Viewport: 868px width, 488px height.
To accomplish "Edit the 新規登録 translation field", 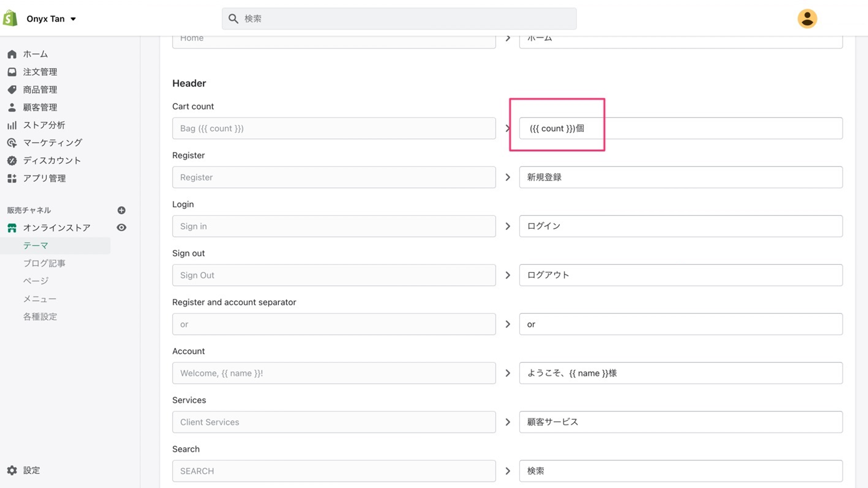I will click(x=681, y=177).
